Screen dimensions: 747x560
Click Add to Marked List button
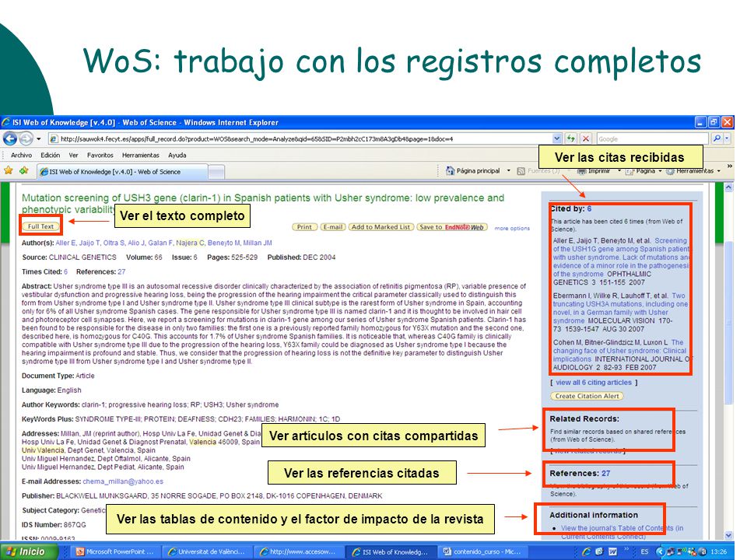(381, 227)
